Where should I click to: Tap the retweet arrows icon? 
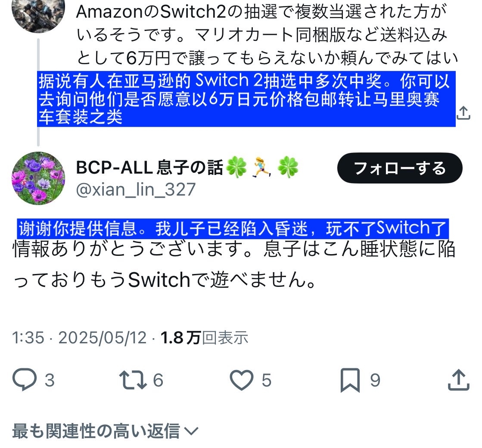pyautogui.click(x=133, y=380)
